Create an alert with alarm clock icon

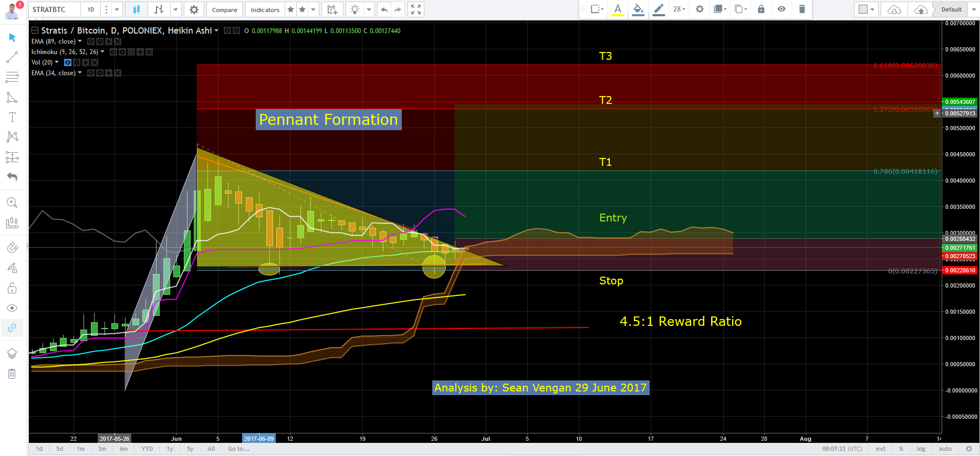tap(332, 9)
